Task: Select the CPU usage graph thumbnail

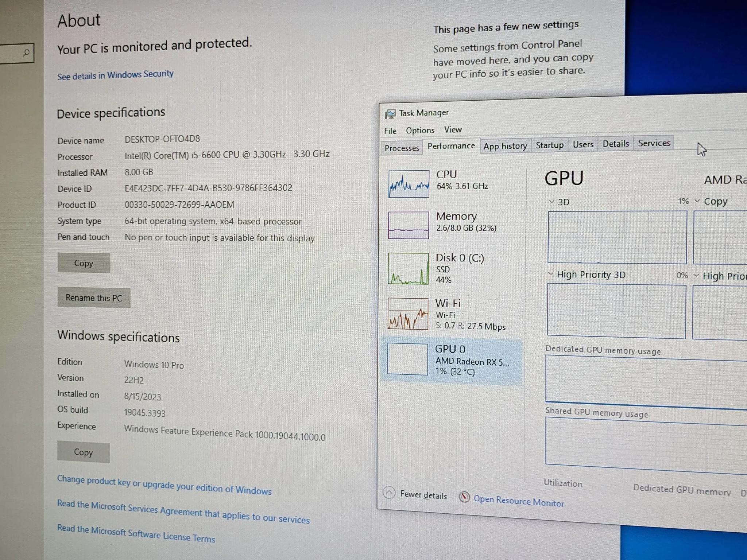Action: [x=409, y=184]
